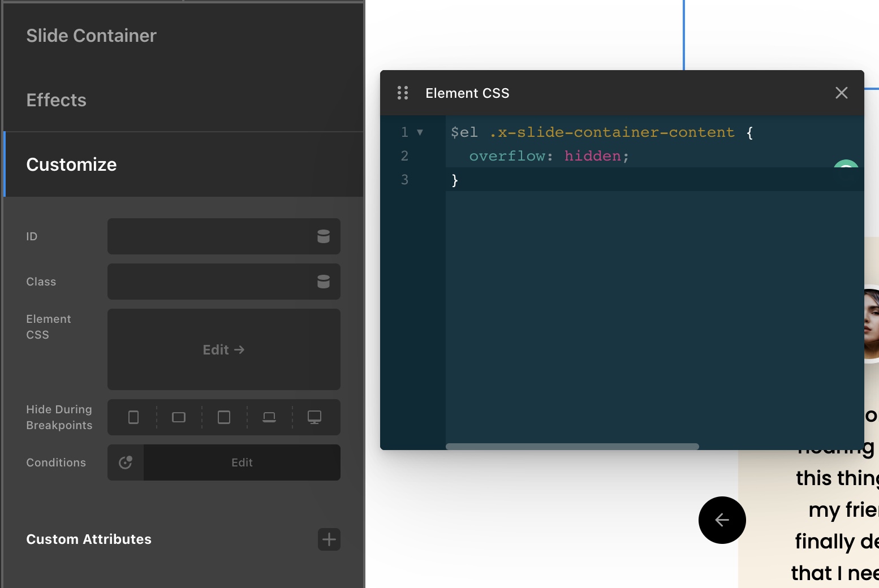Click the drag handle of Element CSS window
The height and width of the screenshot is (588, 879).
coord(403,93)
